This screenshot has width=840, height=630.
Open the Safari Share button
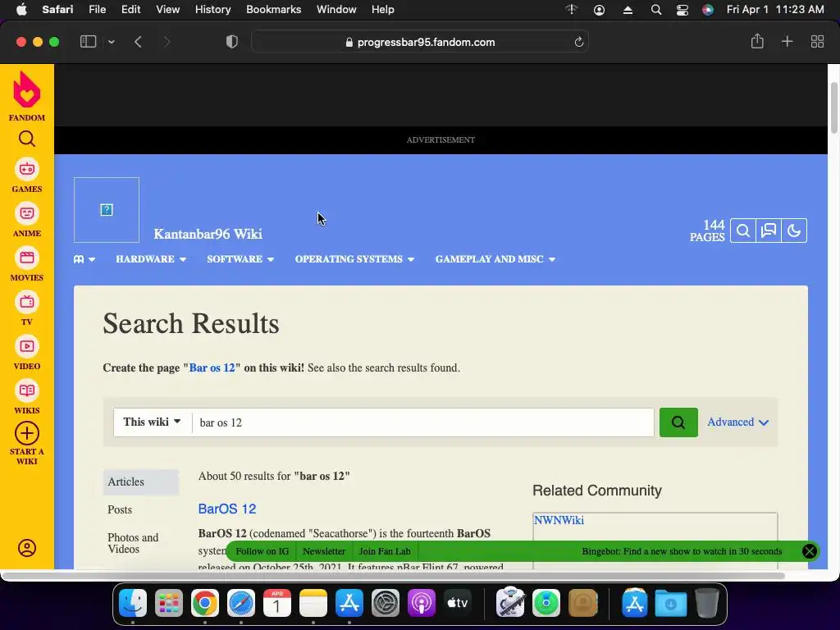757,41
